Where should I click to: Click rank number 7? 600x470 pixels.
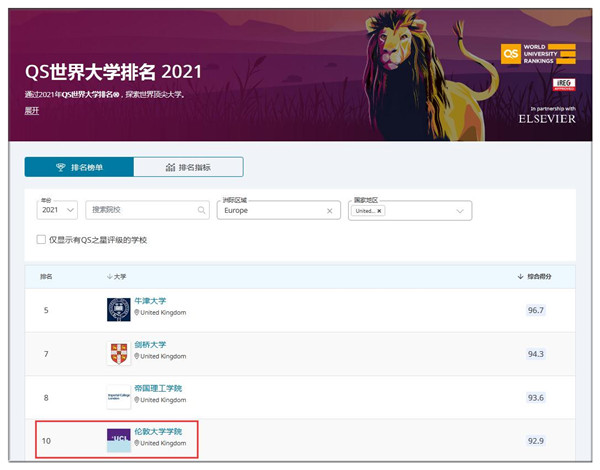(46, 354)
